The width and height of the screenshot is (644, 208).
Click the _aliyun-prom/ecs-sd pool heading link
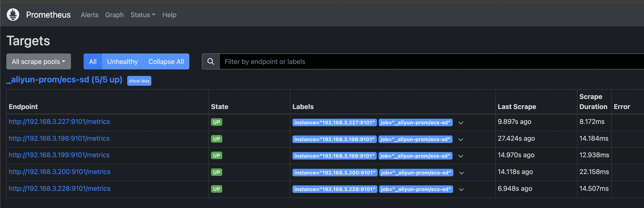coord(64,80)
